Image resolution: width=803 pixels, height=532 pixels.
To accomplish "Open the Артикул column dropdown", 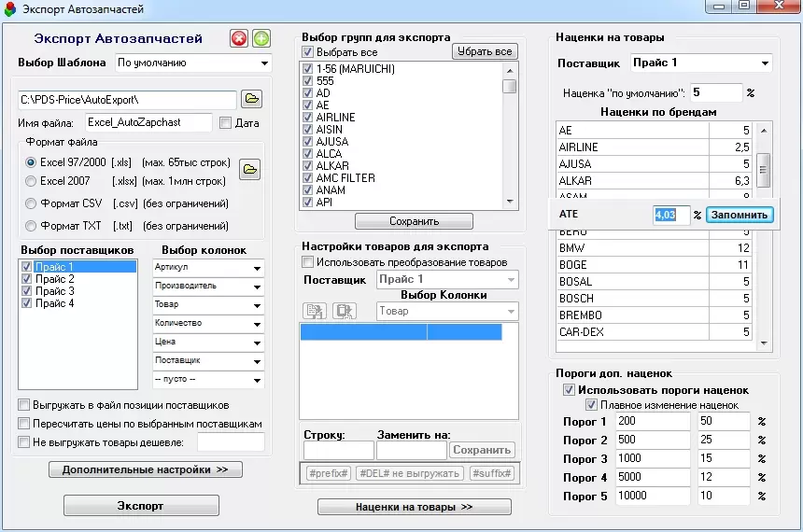I will click(257, 268).
